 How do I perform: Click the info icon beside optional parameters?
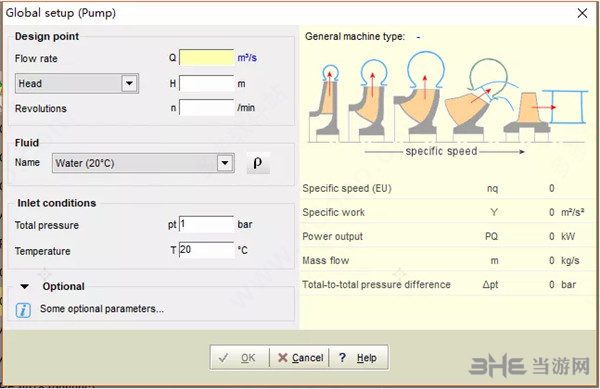[23, 310]
